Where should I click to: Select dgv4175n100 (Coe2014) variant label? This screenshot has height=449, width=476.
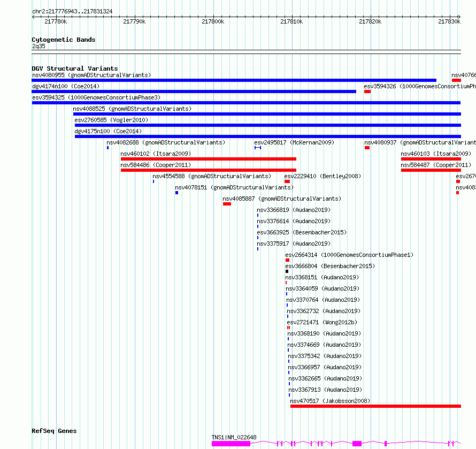(108, 131)
